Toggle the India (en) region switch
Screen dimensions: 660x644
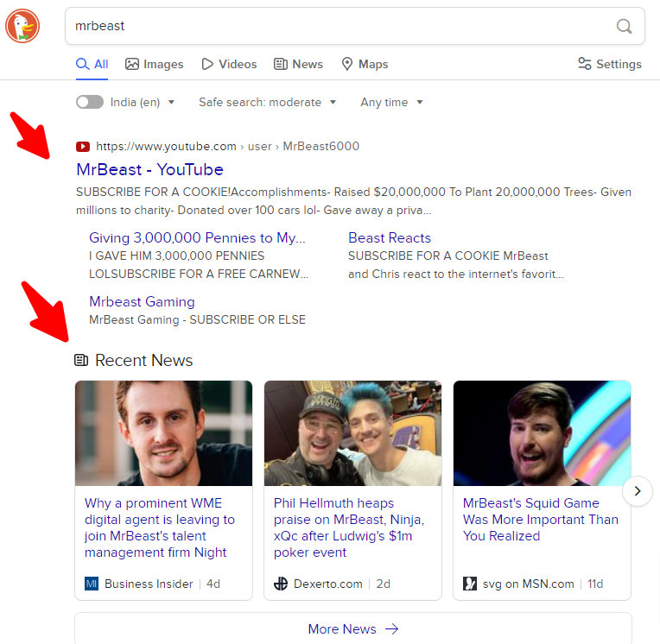(x=90, y=102)
